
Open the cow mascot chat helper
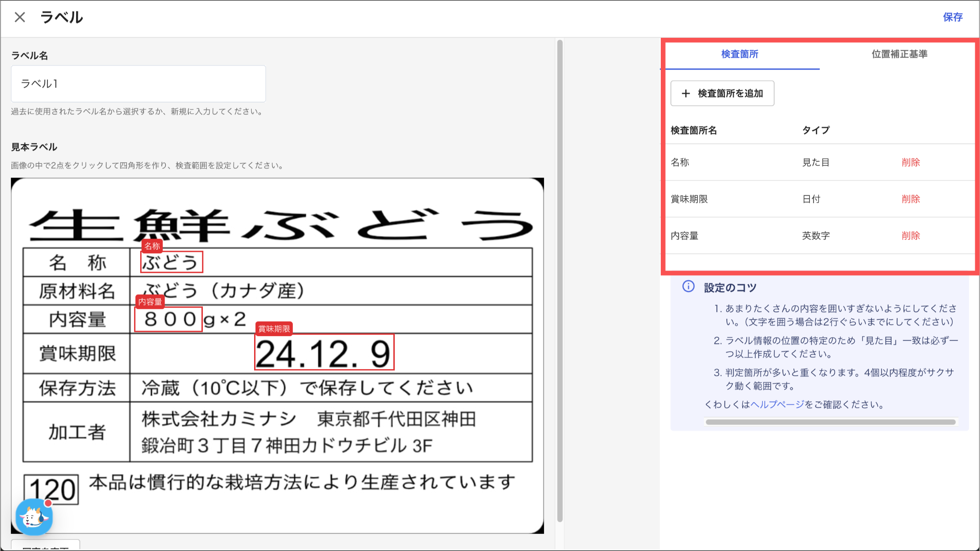click(x=34, y=517)
